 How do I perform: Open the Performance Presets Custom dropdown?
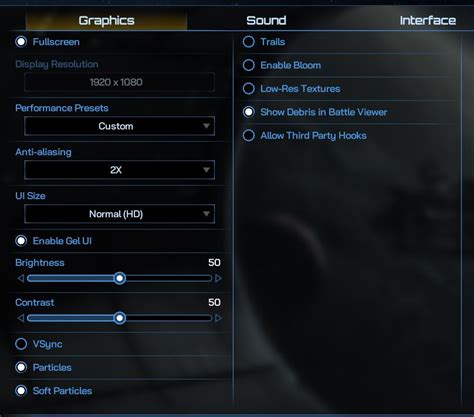(x=119, y=126)
